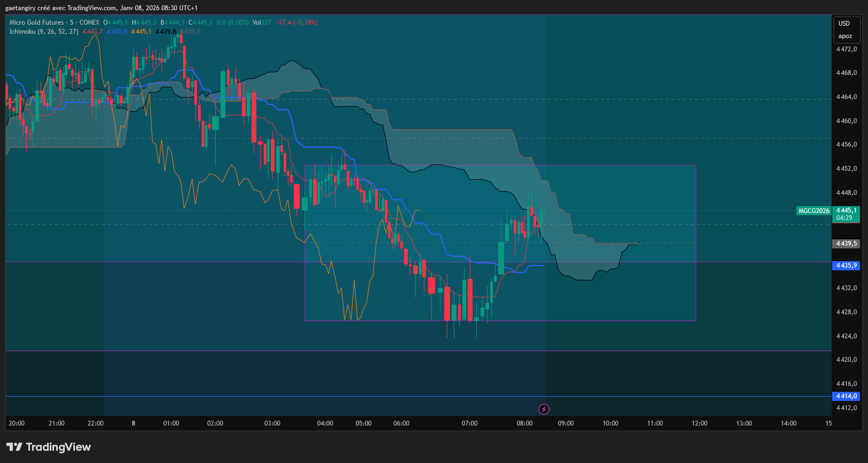Click the 4 464,0 price scale label
The image size is (868, 463).
pyautogui.click(x=847, y=97)
